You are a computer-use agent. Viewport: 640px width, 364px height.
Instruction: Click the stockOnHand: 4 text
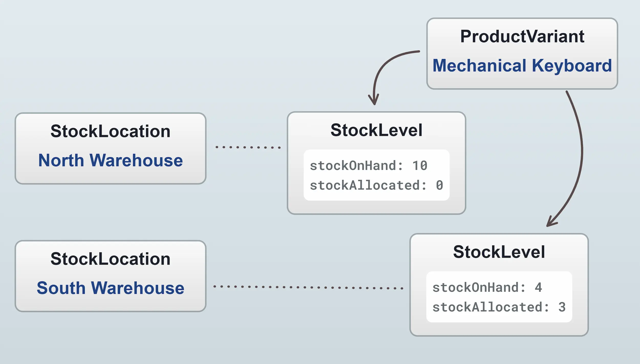[487, 287]
